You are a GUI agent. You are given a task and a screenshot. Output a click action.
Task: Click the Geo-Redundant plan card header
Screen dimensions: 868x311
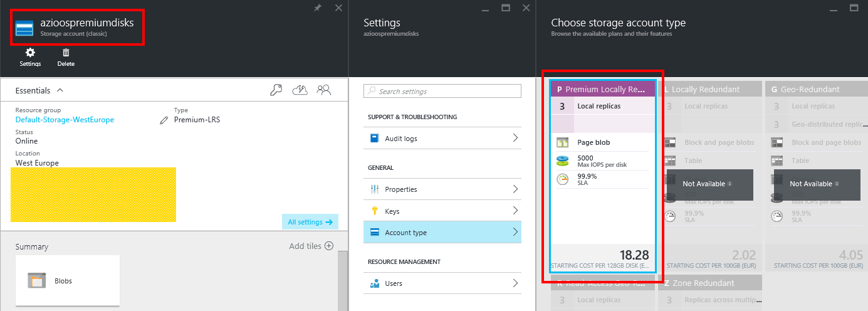pos(817,90)
